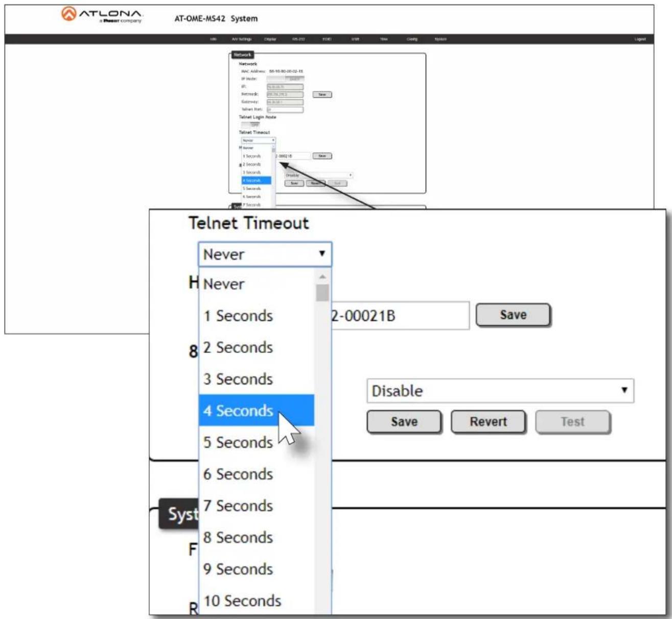Click the greyed Test button in inset
Screen dimensions: 672x619
click(572, 422)
